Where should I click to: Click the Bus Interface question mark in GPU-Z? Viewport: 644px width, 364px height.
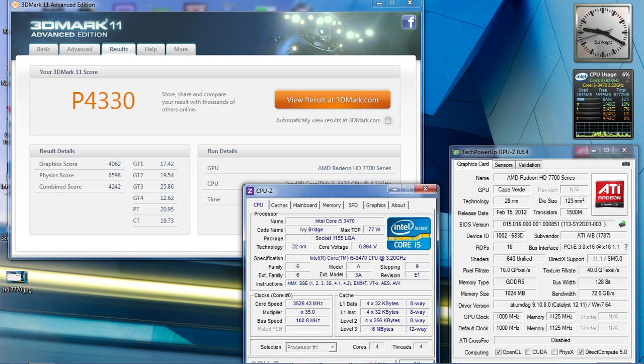[x=626, y=247]
